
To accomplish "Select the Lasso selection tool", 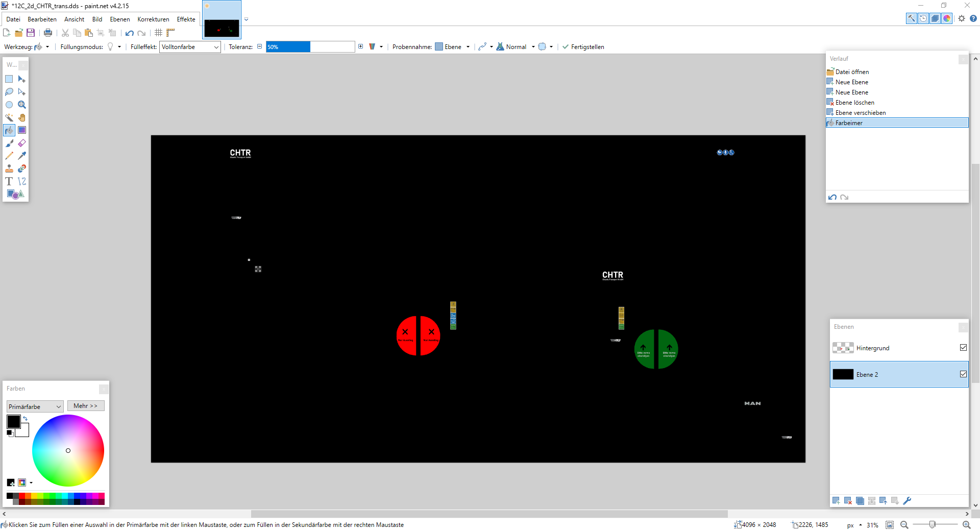I will pos(9,92).
